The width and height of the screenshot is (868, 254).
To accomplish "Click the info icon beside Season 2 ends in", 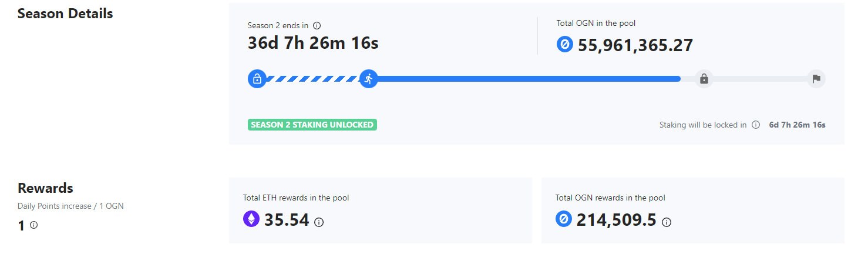I will pyautogui.click(x=317, y=26).
